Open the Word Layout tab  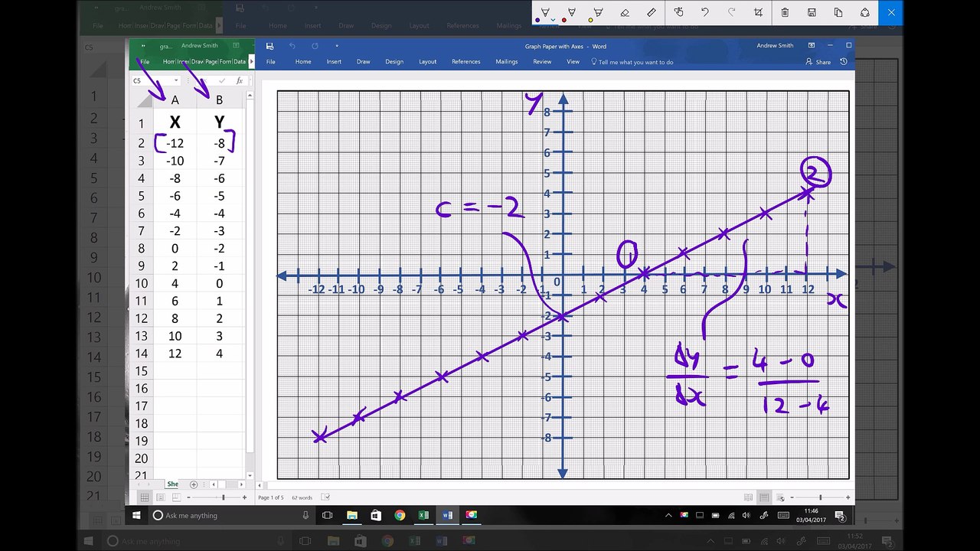(428, 62)
